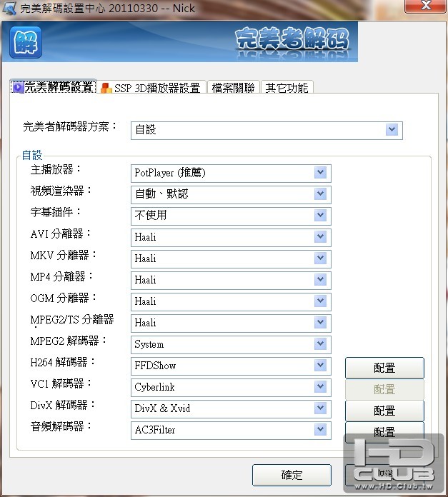The image size is (448, 497).
Task: Switch to the 檔案關聯 tab
Action: coord(234,88)
